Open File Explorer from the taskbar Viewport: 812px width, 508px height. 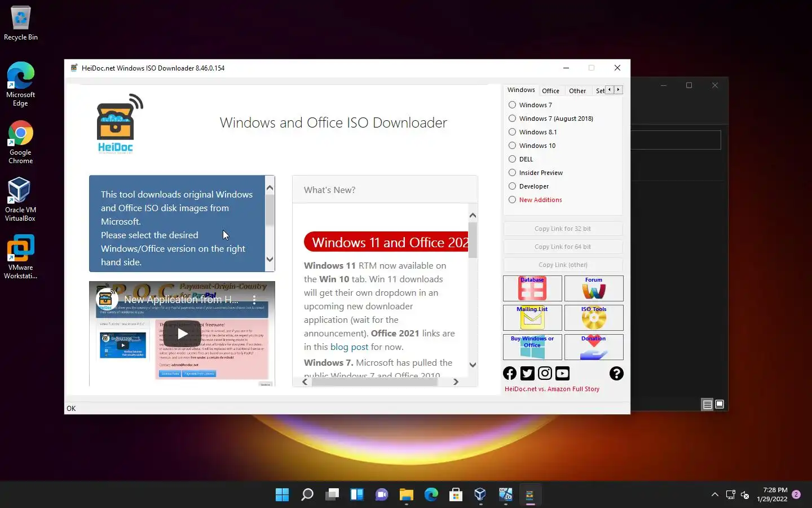tap(407, 495)
